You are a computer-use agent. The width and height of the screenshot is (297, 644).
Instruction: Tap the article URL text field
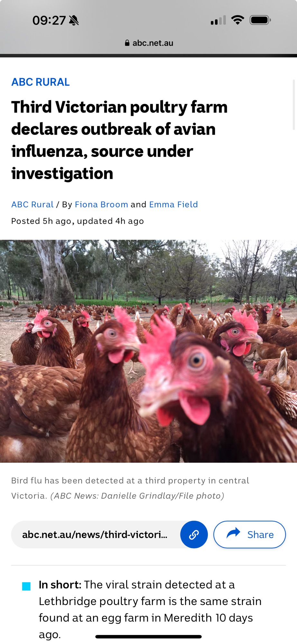point(95,535)
